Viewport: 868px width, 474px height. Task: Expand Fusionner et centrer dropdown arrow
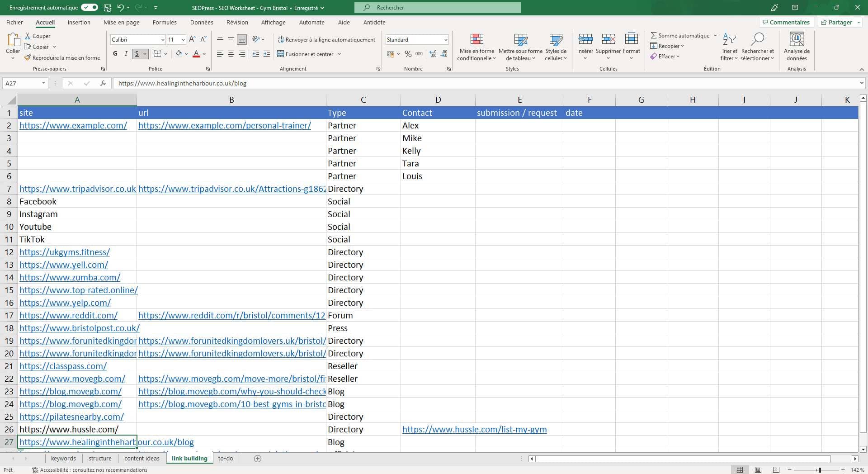(x=339, y=54)
